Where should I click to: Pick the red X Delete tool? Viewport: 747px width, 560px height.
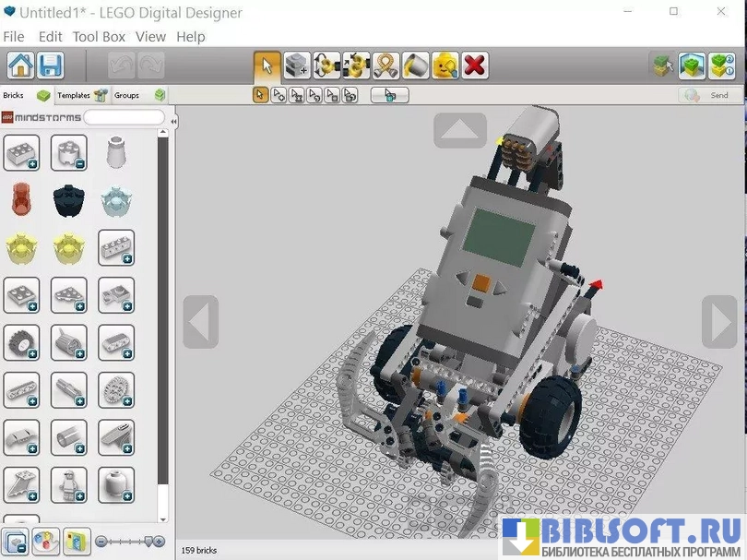(x=474, y=66)
